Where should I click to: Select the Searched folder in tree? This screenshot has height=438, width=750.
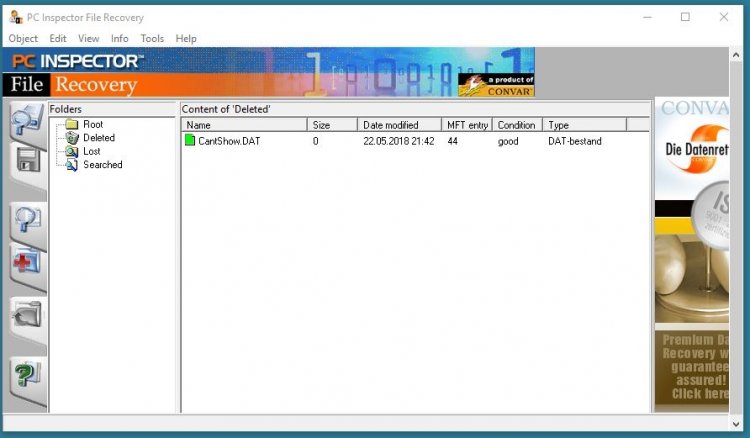(102, 165)
